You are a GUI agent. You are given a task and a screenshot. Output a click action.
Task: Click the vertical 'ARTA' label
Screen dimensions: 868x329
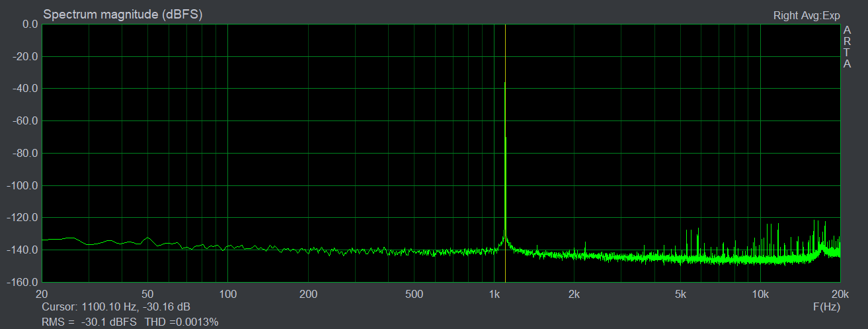pos(848,47)
